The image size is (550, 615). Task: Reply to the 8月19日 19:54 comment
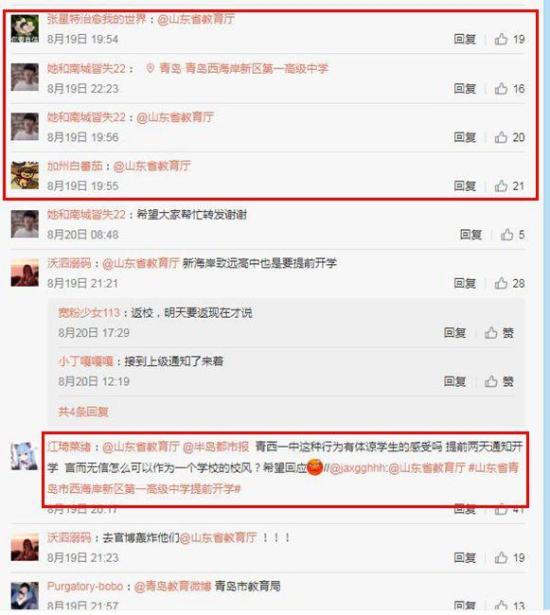(465, 39)
